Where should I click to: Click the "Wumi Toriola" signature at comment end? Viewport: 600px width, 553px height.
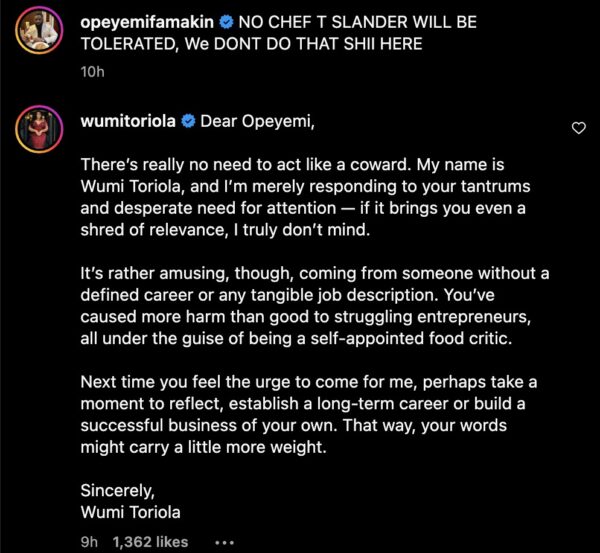point(125,512)
